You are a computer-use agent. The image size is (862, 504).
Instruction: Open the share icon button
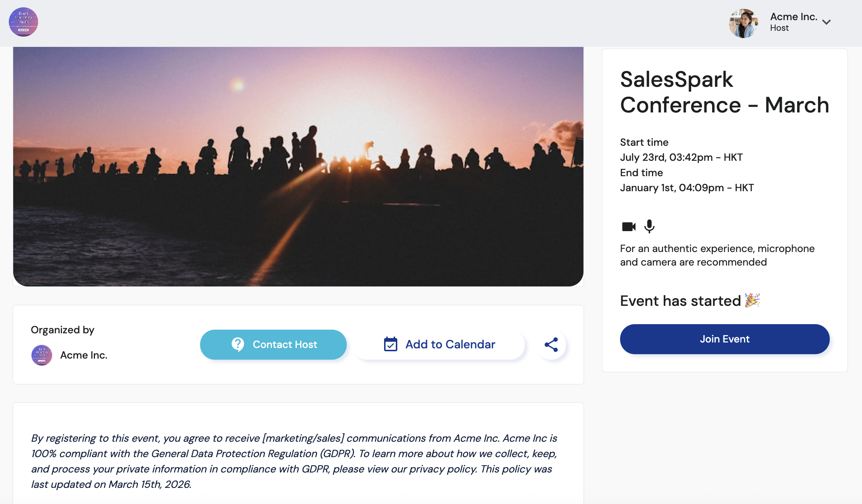pyautogui.click(x=551, y=345)
